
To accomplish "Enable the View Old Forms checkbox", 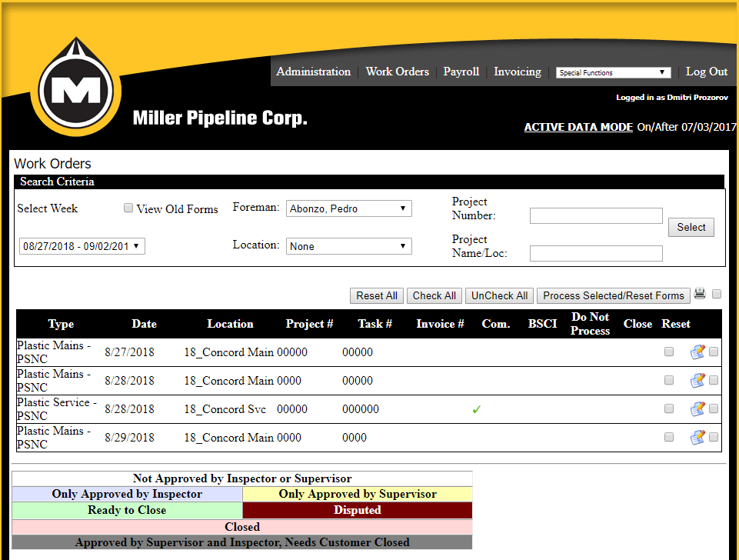I will 128,208.
